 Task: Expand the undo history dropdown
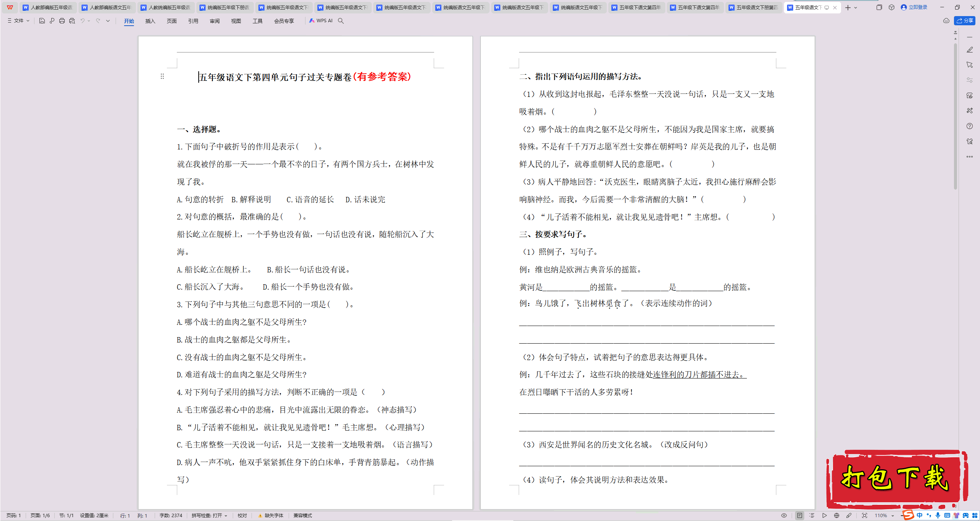click(x=89, y=21)
